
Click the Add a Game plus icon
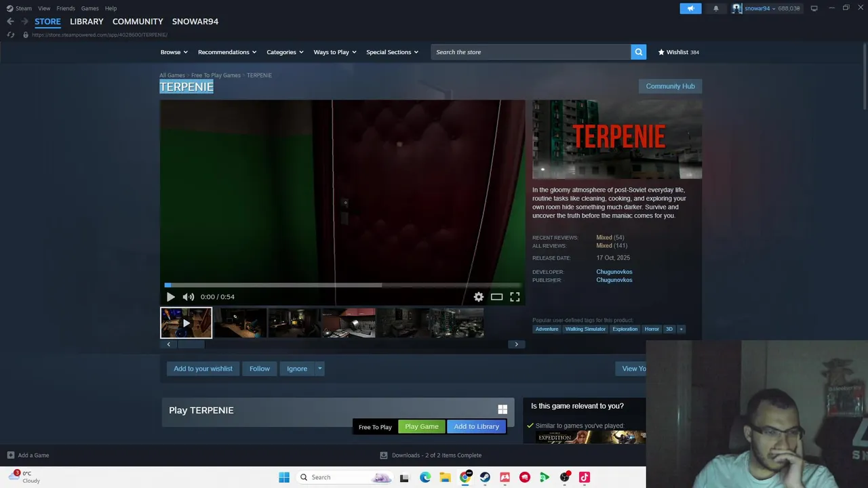[x=10, y=455]
